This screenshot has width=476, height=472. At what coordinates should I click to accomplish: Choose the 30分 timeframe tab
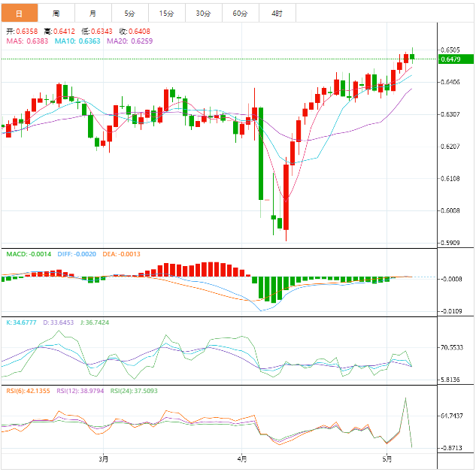point(203,14)
